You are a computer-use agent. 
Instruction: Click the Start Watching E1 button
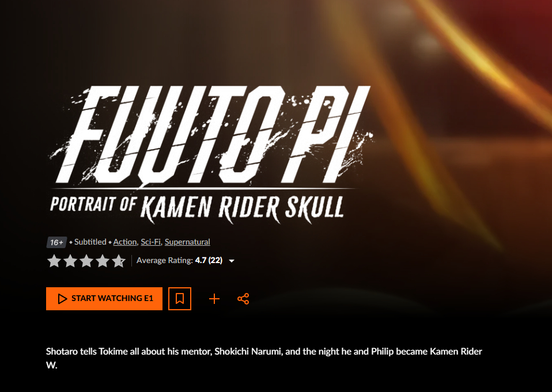coord(104,299)
